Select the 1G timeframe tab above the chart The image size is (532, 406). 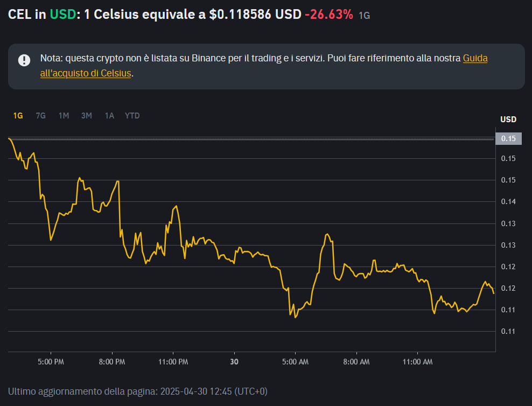pyautogui.click(x=18, y=116)
